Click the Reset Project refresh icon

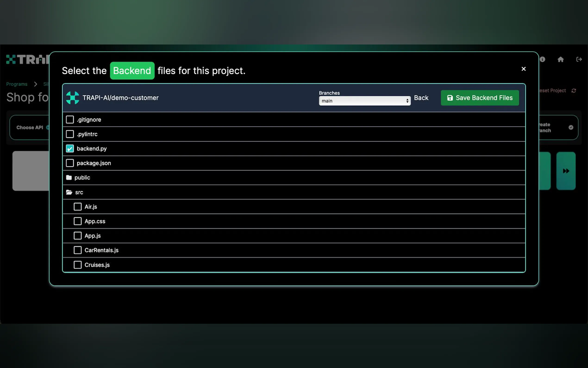[x=574, y=91]
